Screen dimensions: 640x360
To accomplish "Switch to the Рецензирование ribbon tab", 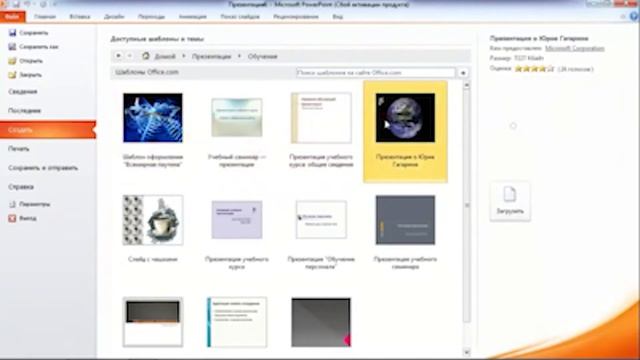I will click(x=296, y=17).
